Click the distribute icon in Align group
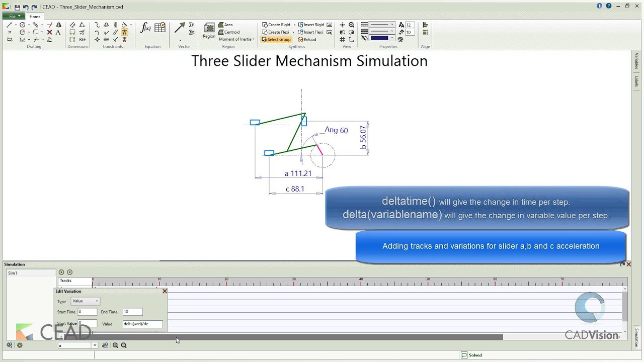Viewport: 644px width, 362px height. point(425,32)
